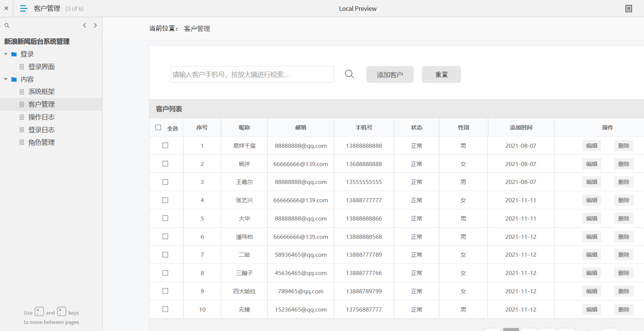
Task: Open the 登录日志 page in tree
Action: click(x=41, y=130)
